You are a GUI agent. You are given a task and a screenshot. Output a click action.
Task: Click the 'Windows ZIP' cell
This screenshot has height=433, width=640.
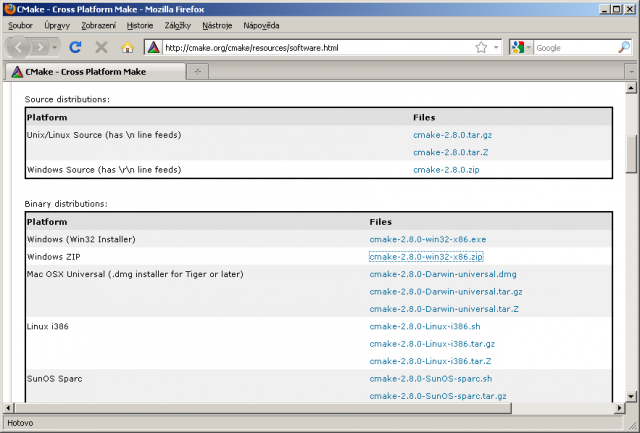click(x=53, y=257)
